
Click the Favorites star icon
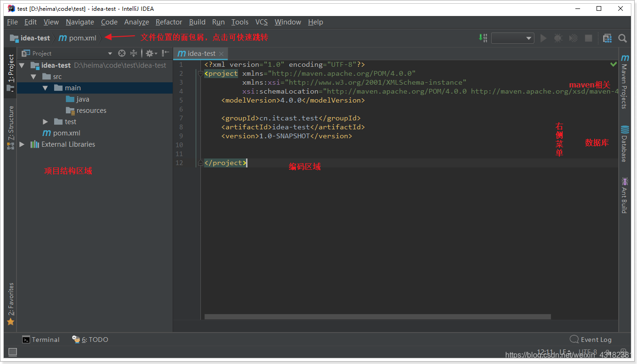pos(10,322)
